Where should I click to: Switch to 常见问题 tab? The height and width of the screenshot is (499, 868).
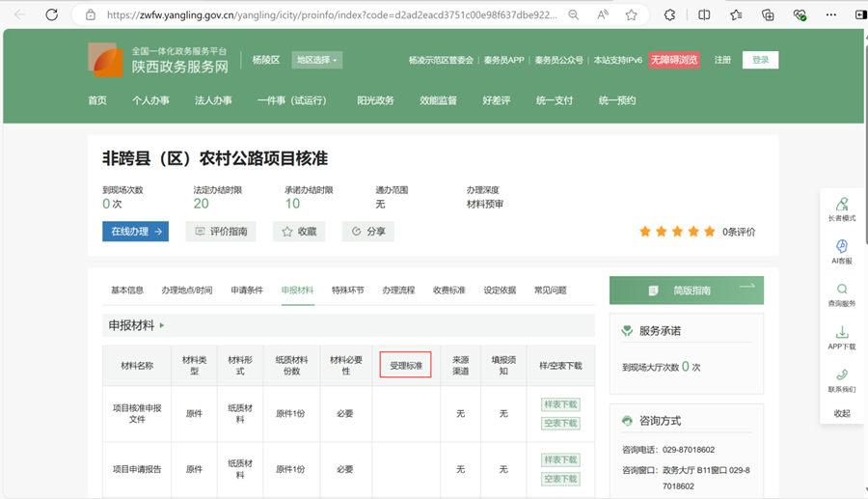tap(551, 291)
